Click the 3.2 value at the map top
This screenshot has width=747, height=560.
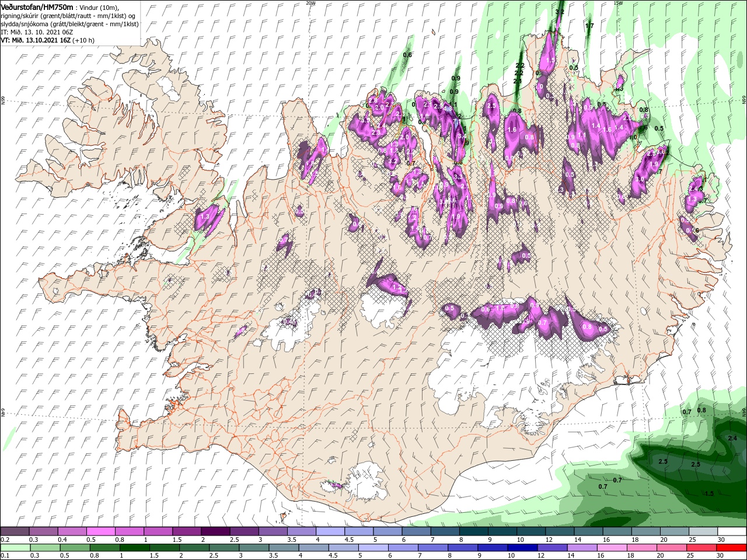coord(560,12)
